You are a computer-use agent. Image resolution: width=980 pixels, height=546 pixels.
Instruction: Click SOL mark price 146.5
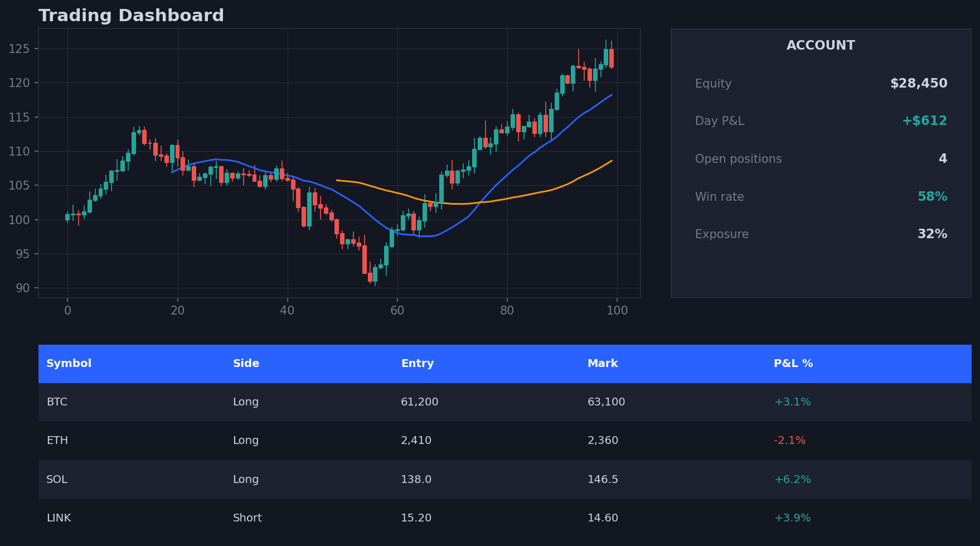603,480
